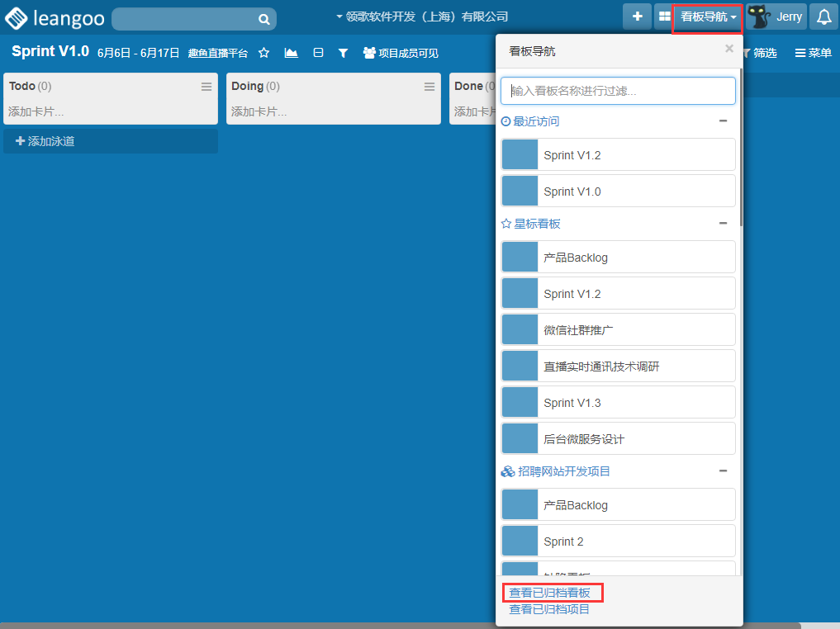This screenshot has height=629, width=840.
Task: Click the plus icon to create new
Action: [637, 17]
